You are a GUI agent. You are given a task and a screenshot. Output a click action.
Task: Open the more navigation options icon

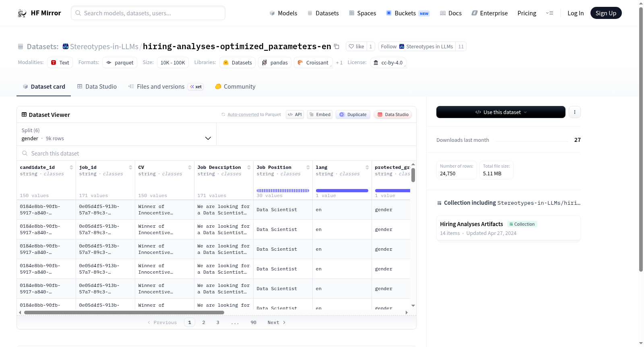click(x=549, y=13)
